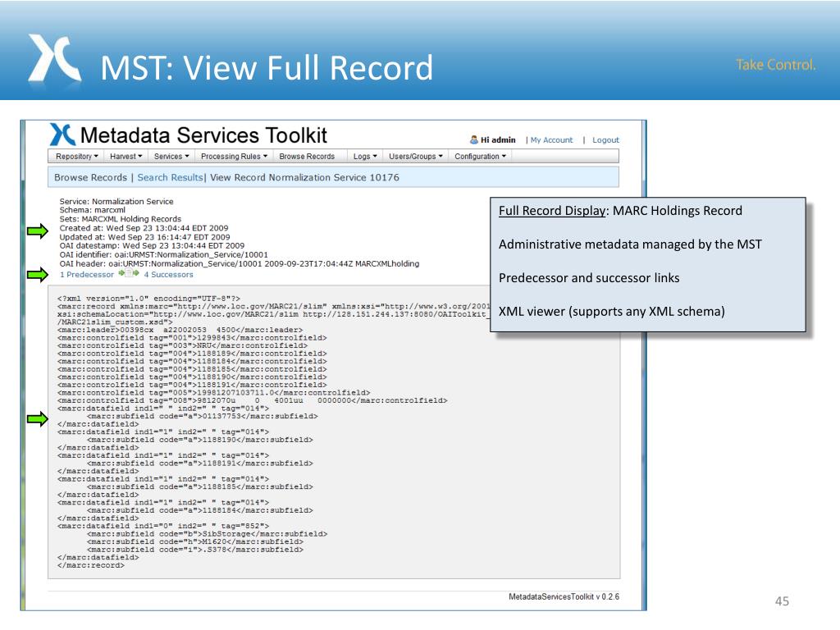This screenshot has width=840, height=630.
Task: Click controlfield tag 003 NRU line
Action: (x=182, y=346)
